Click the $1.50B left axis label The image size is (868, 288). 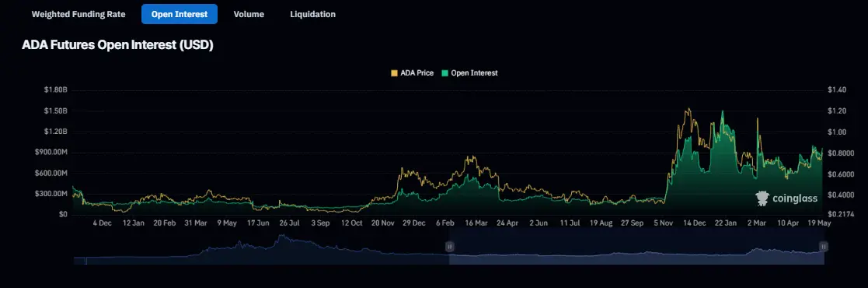click(x=55, y=111)
